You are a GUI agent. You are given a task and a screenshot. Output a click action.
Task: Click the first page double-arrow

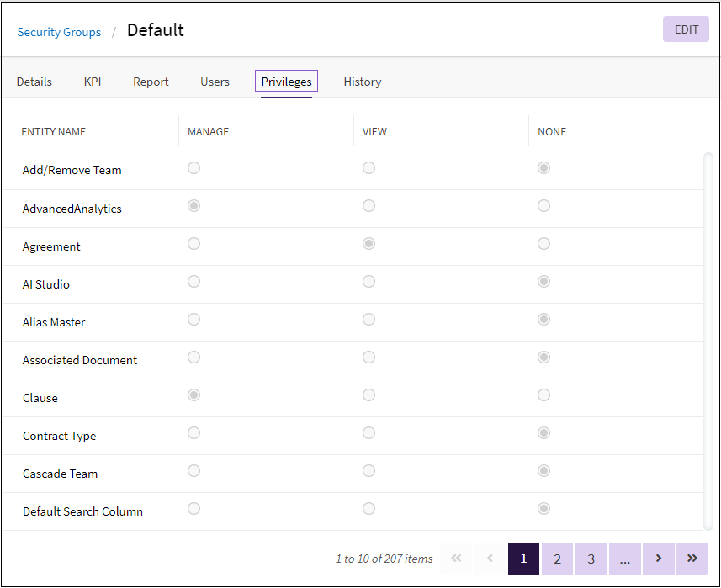(x=456, y=559)
